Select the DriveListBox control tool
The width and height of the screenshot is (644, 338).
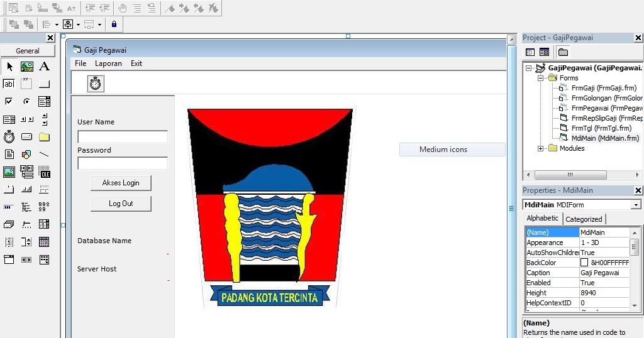click(x=26, y=136)
